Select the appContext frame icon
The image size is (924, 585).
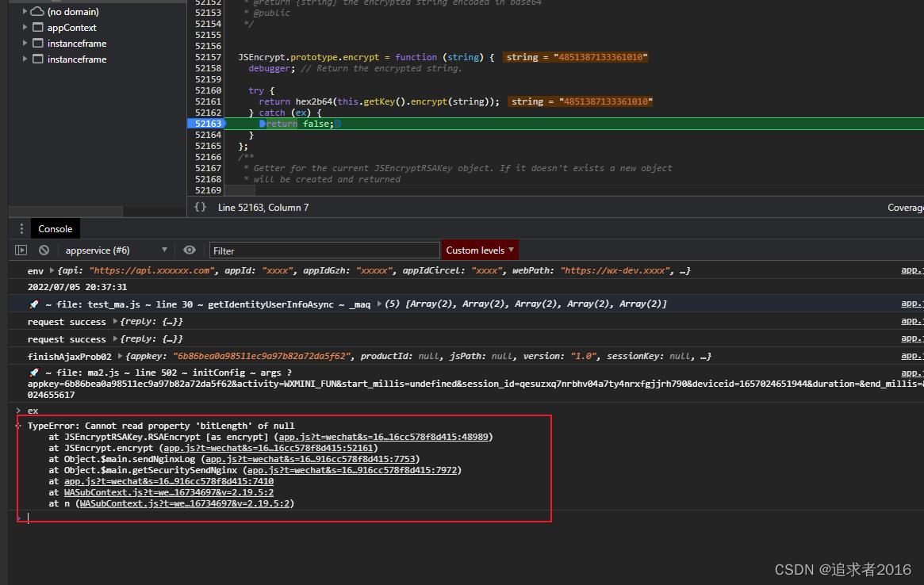click(x=38, y=27)
